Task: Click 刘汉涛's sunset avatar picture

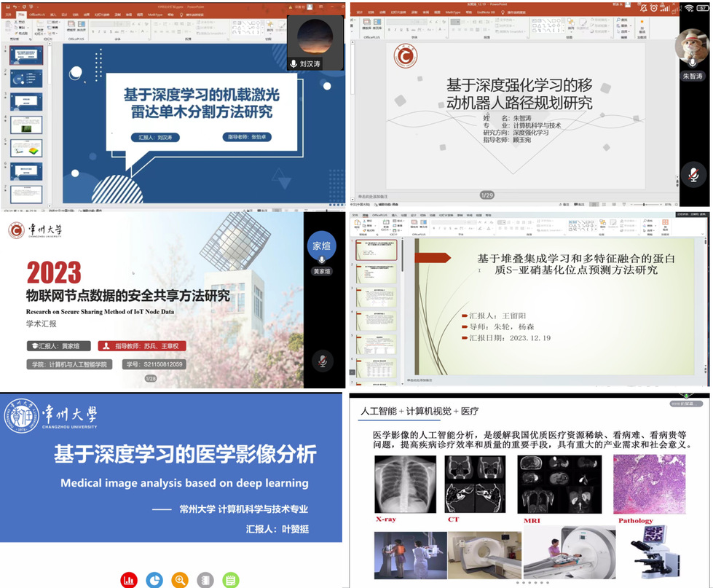Action: click(x=315, y=37)
